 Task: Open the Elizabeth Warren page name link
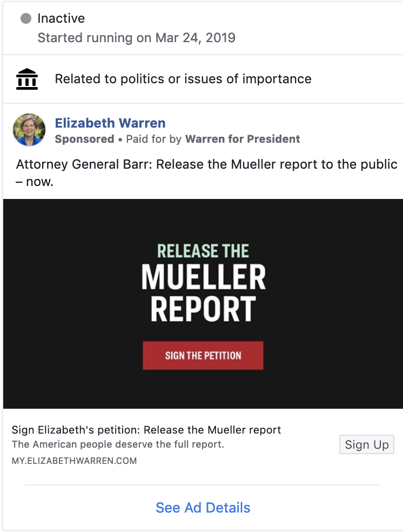pos(110,123)
